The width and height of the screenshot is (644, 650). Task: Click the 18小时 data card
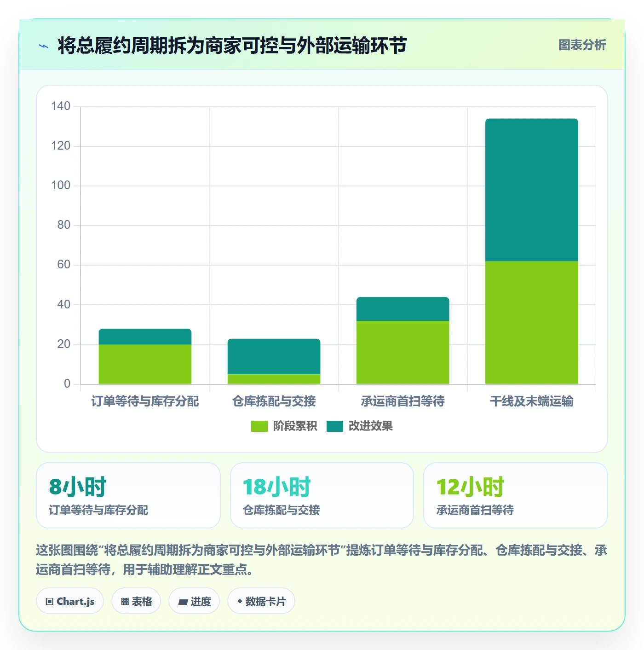click(x=322, y=495)
